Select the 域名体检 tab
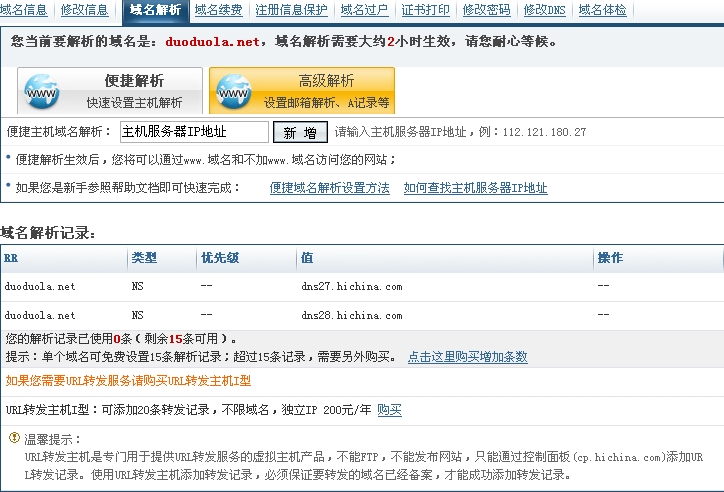The height and width of the screenshot is (492, 724). 603,10
